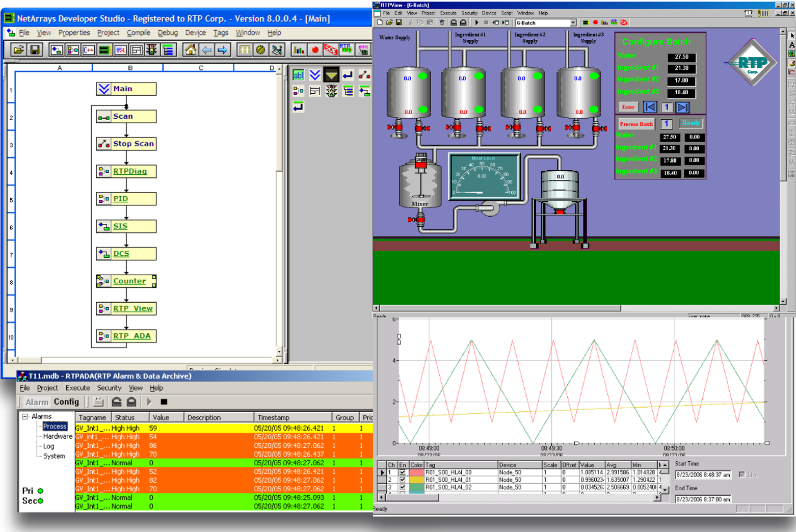This screenshot has height=532, width=796.
Task: Uncheck enable box for channel 1 R01_S00_HLAI_00
Action: pos(403,472)
